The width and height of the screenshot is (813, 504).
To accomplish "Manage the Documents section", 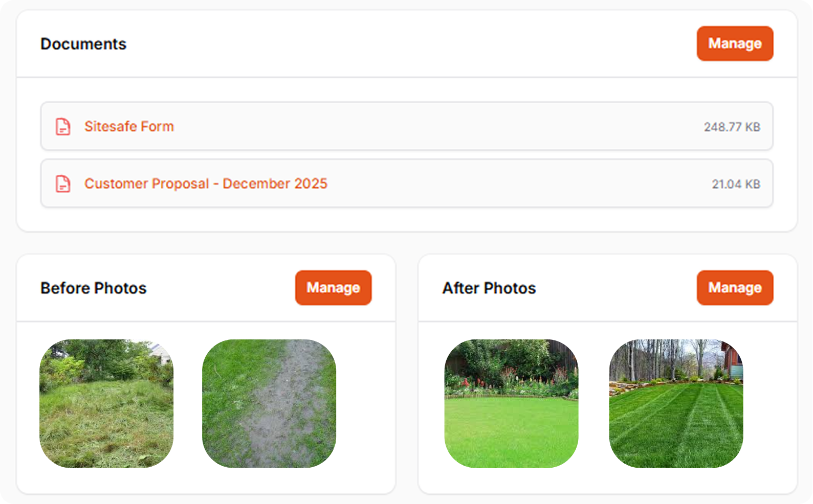I will [x=735, y=43].
